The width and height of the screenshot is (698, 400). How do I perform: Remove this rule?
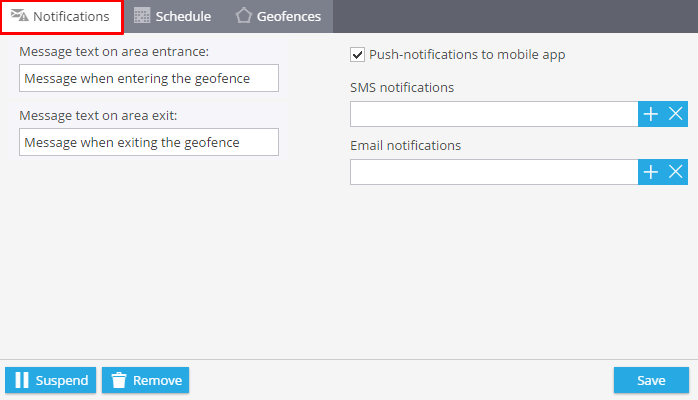[x=146, y=380]
